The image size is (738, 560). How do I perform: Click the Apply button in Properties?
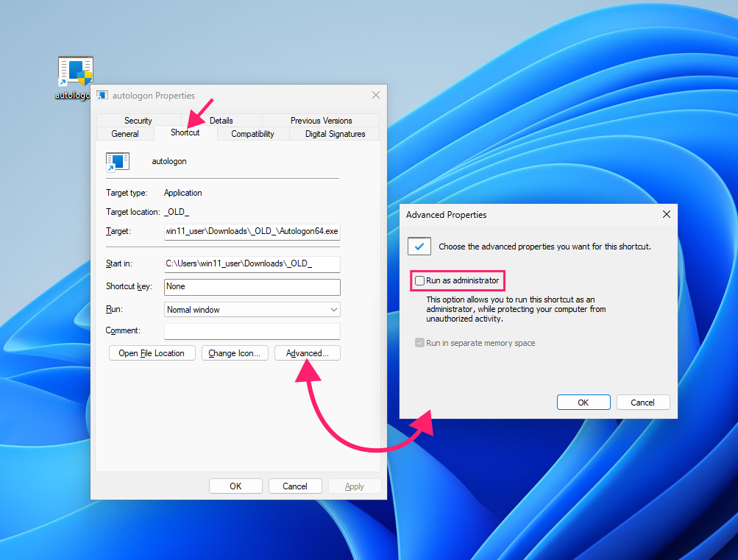tap(355, 486)
